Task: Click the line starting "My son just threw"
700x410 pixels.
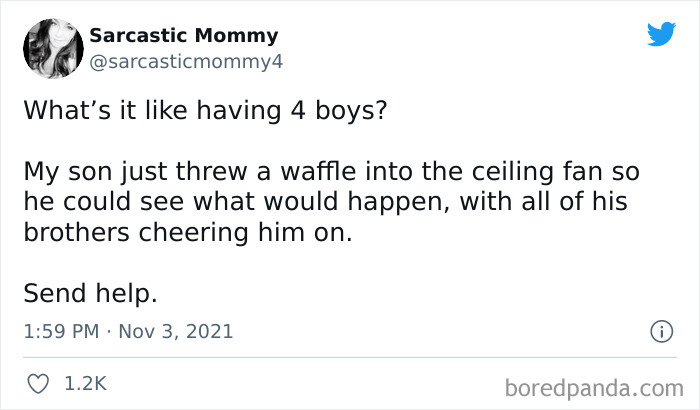Action: tap(331, 171)
